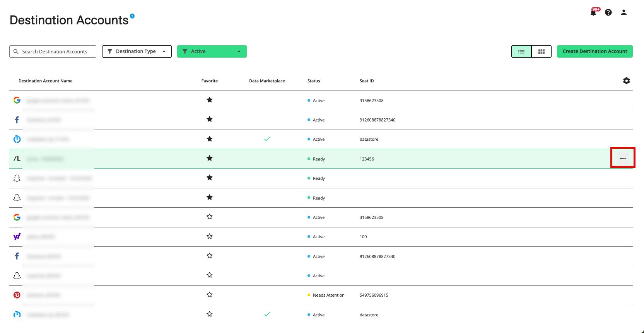Expand the Destination Type filter dropdown
Viewport: 644px width, 333px height.
(137, 51)
